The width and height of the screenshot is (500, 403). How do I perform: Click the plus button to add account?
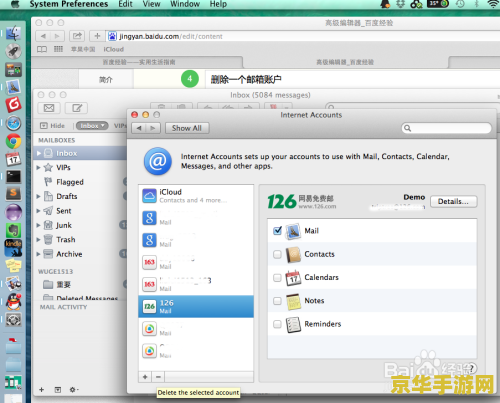tap(145, 377)
